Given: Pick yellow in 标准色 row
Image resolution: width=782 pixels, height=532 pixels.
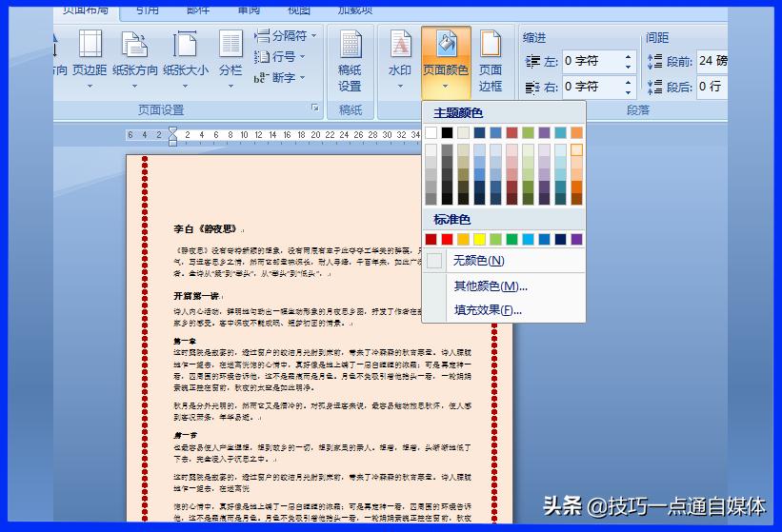Looking at the screenshot, I should (479, 240).
